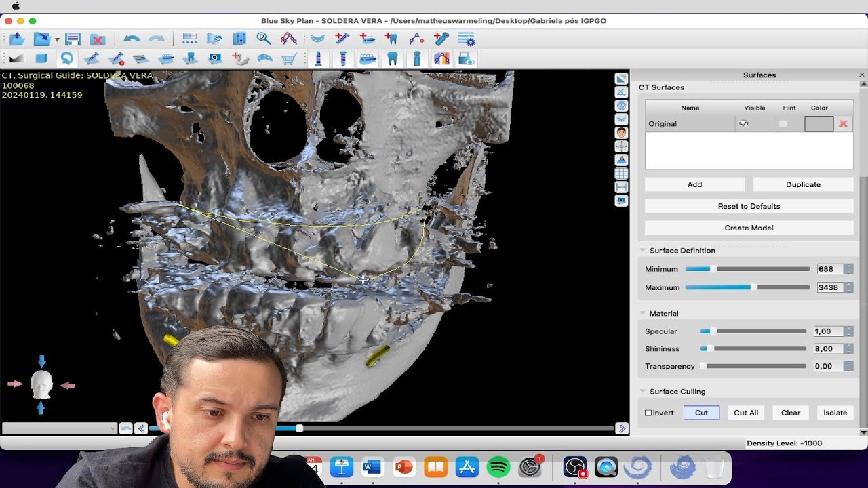The height and width of the screenshot is (488, 868).
Task: Click the grayscale gradient icon
Action: (16, 59)
